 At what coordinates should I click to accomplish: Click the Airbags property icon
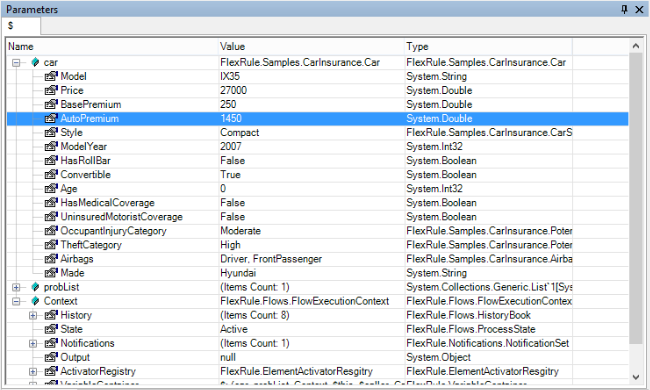click(51, 259)
